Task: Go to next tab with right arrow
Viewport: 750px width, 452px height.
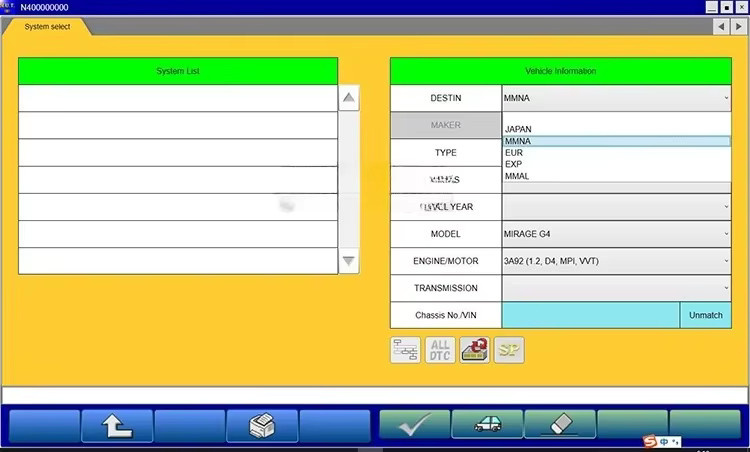Action: click(739, 27)
